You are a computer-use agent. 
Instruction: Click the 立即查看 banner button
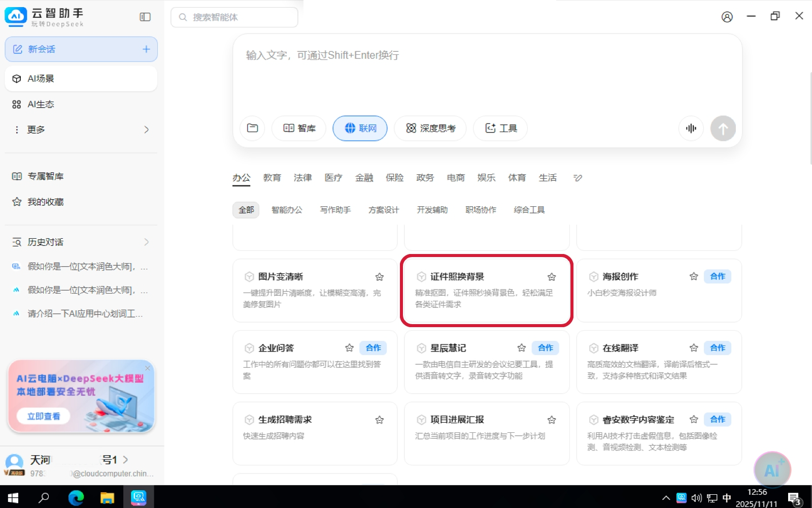(x=44, y=416)
